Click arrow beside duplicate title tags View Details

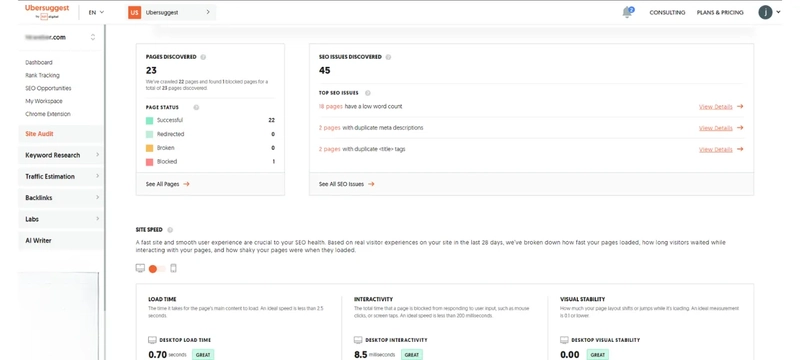pos(740,149)
